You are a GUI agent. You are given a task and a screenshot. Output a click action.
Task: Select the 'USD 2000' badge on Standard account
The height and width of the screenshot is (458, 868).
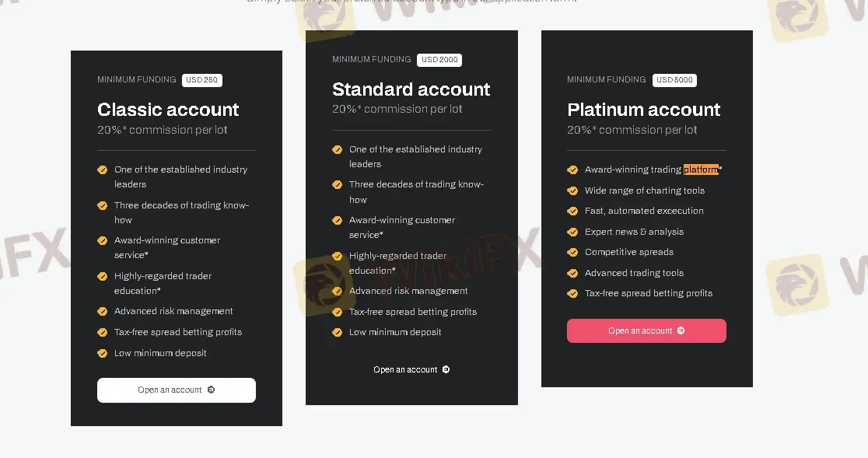[439, 59]
